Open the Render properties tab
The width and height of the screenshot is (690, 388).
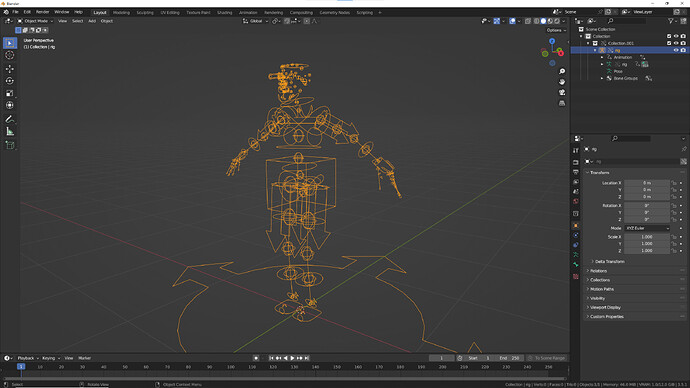click(x=576, y=162)
